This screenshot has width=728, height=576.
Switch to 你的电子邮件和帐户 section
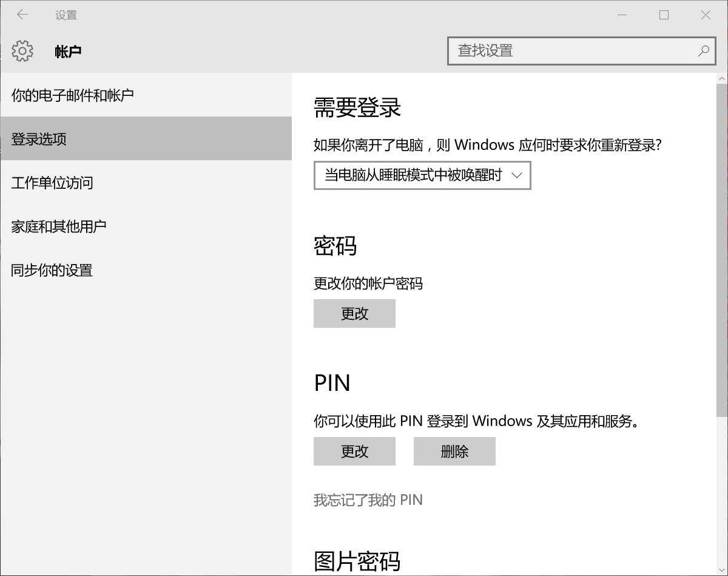(x=72, y=95)
